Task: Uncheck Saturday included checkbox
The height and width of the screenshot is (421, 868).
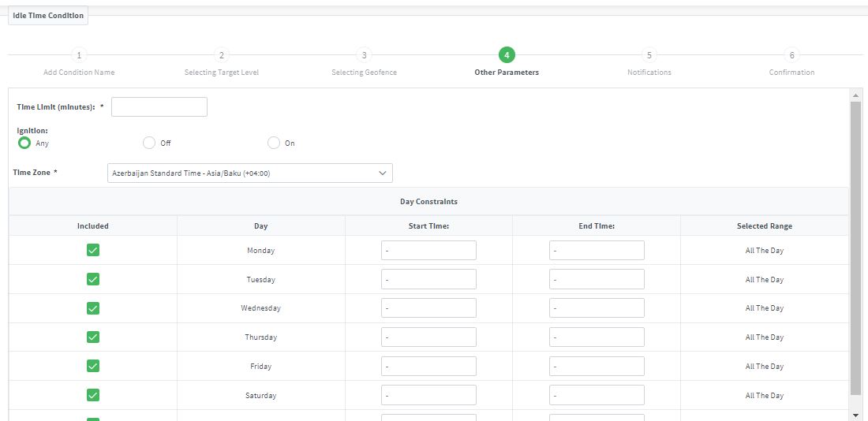Action: (x=93, y=395)
